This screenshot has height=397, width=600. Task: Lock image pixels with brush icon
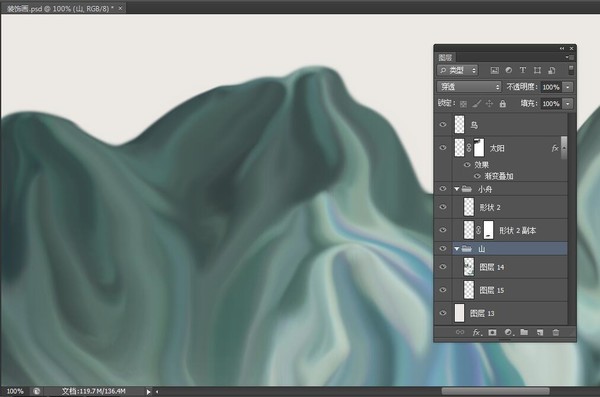[476, 104]
